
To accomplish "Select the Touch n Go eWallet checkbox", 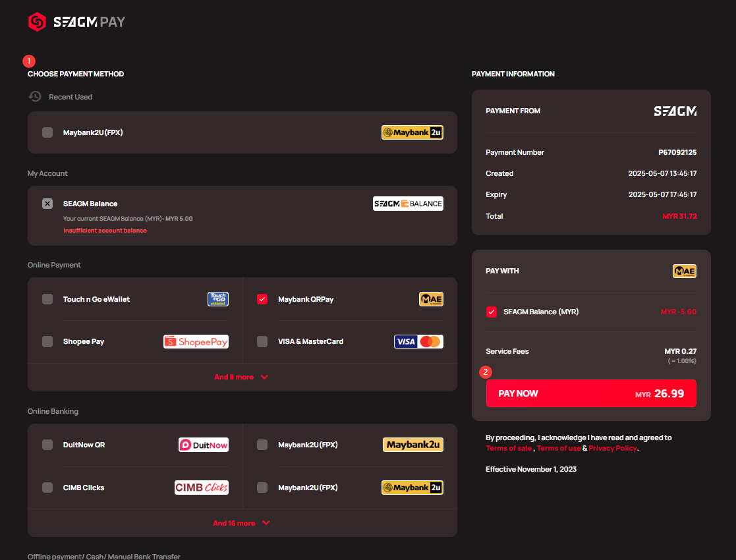I will [47, 299].
